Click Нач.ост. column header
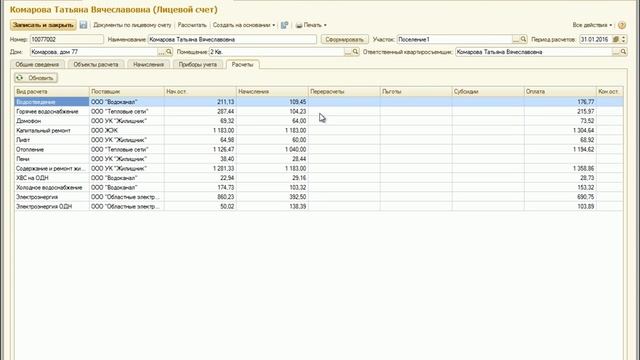The image size is (640, 360). pos(200,91)
